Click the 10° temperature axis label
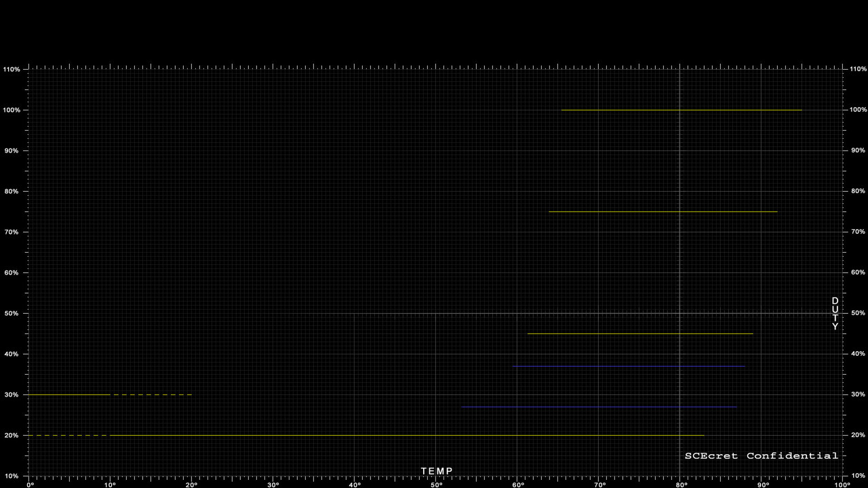The height and width of the screenshot is (488, 868). coord(110,485)
